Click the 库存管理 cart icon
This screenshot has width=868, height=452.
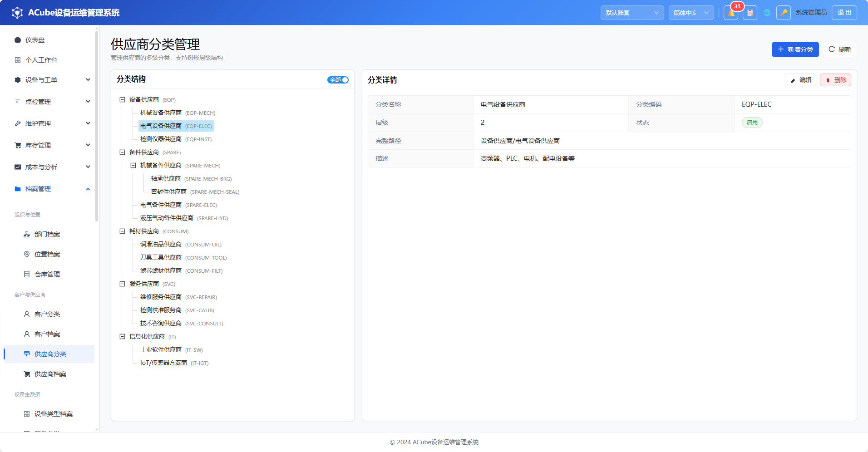(18, 145)
